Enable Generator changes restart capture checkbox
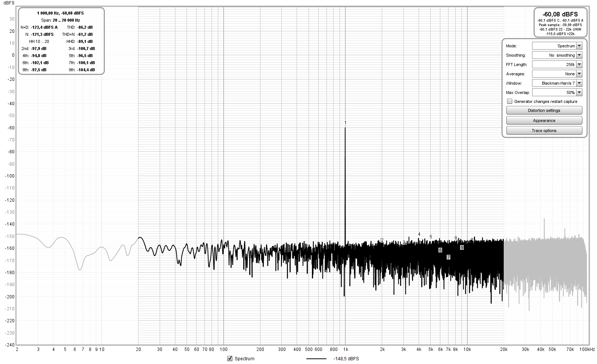Image resolution: width=597 pixels, height=364 pixels. [x=510, y=101]
